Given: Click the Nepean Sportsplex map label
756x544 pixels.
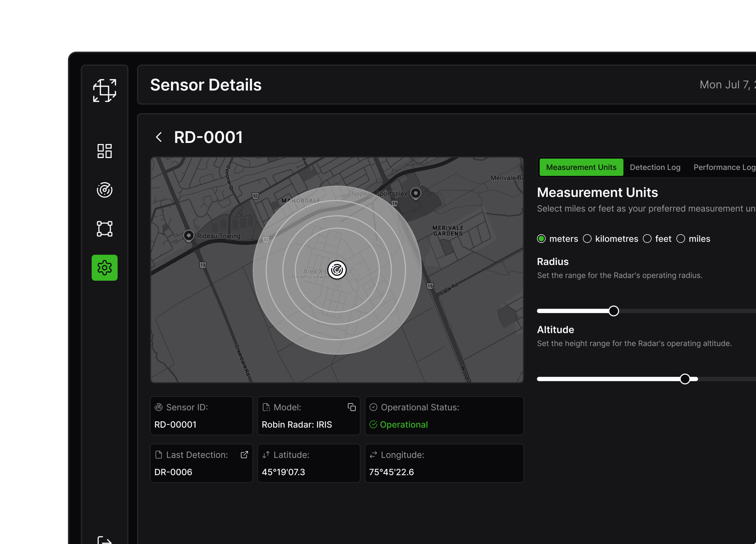Looking at the screenshot, I should click(379, 194).
